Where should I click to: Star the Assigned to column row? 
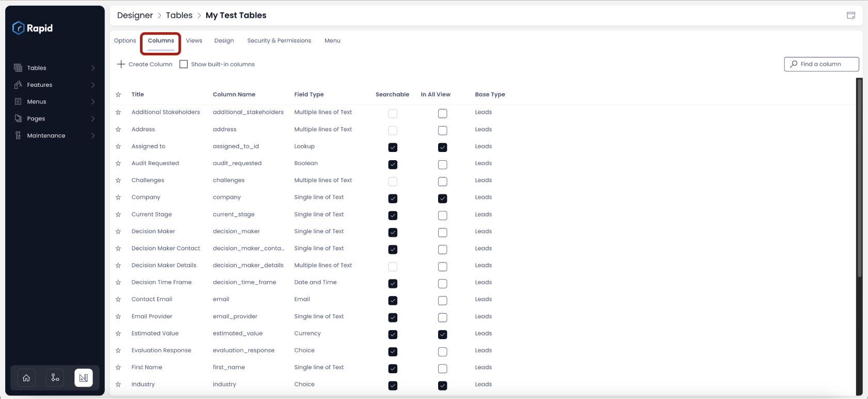[118, 146]
